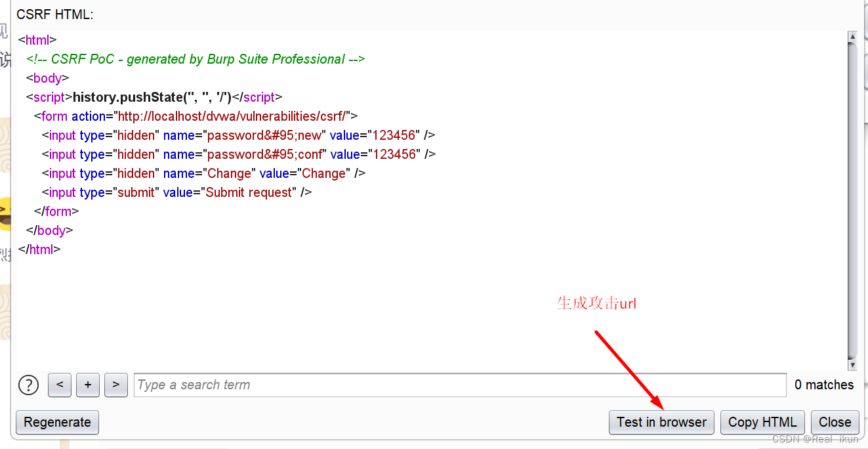
Task: Click the opening <html> tag
Action: 37,40
